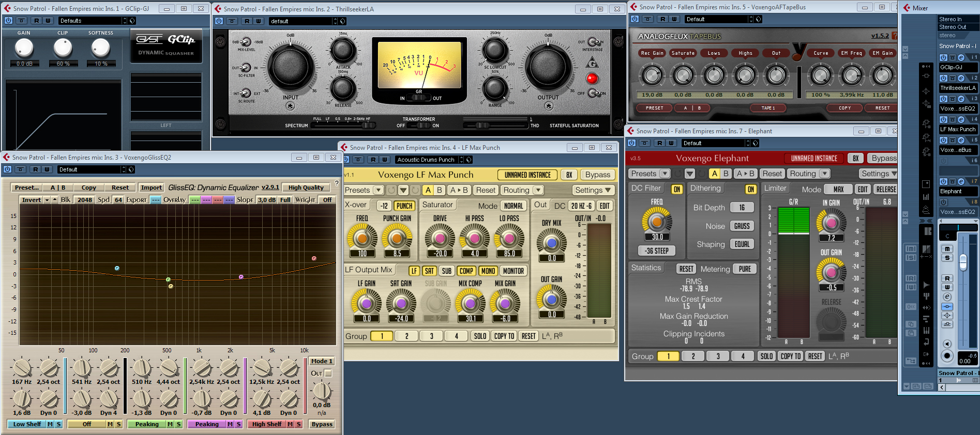Click the TapeBus COPY button
980x435 pixels.
(x=845, y=108)
